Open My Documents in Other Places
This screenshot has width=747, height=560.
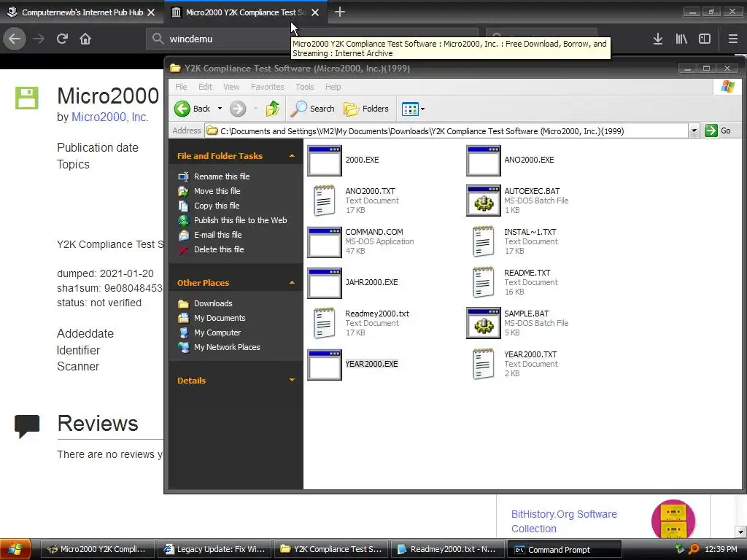click(x=219, y=318)
